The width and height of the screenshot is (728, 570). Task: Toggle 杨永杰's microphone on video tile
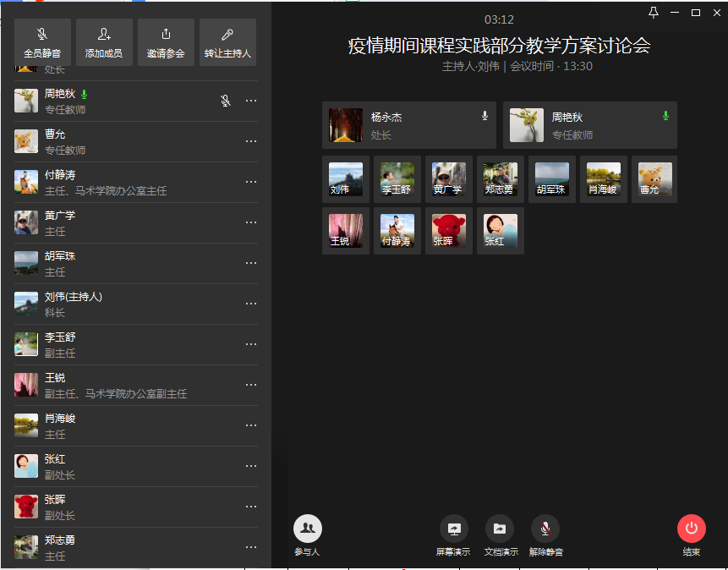(x=484, y=116)
